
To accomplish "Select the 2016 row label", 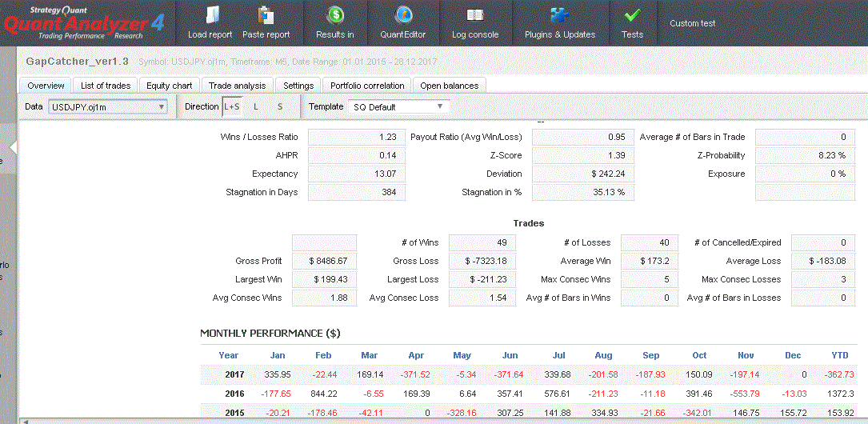I will tap(234, 394).
